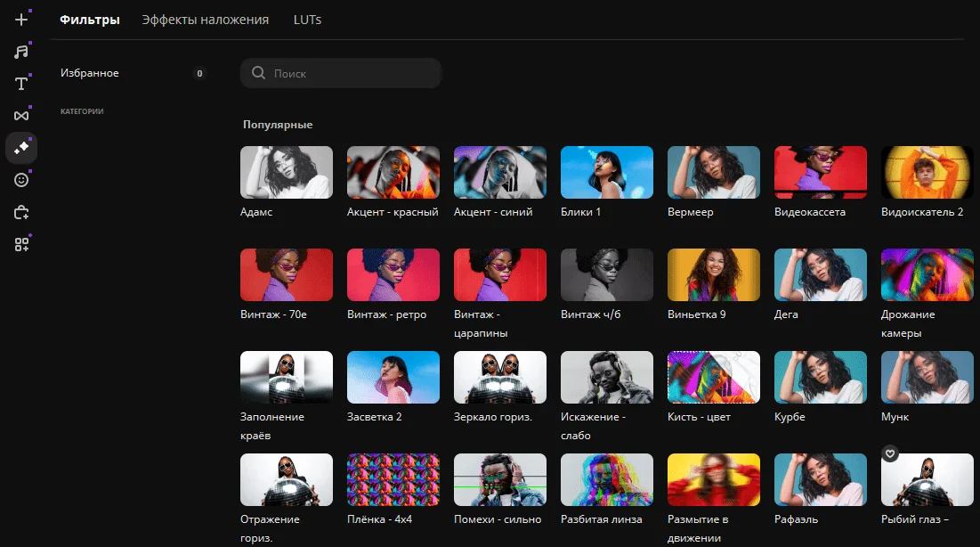The image size is (980, 547).
Task: Click the Поиск search field
Action: pos(341,73)
